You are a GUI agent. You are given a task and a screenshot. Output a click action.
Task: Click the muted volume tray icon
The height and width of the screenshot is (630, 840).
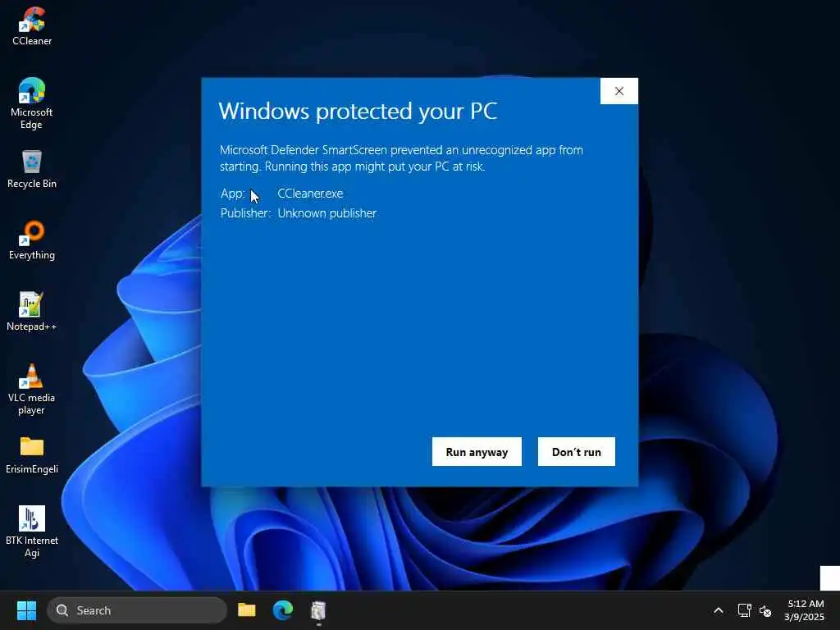tap(765, 610)
